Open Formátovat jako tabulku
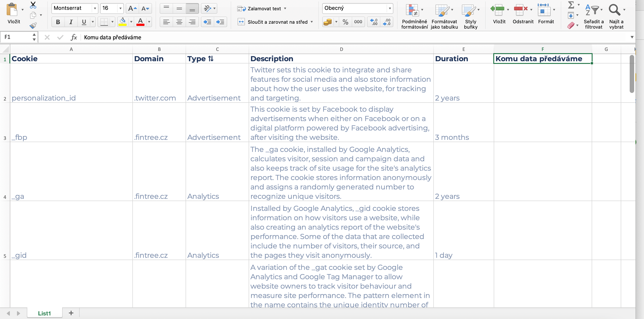The width and height of the screenshot is (644, 319). pyautogui.click(x=444, y=16)
